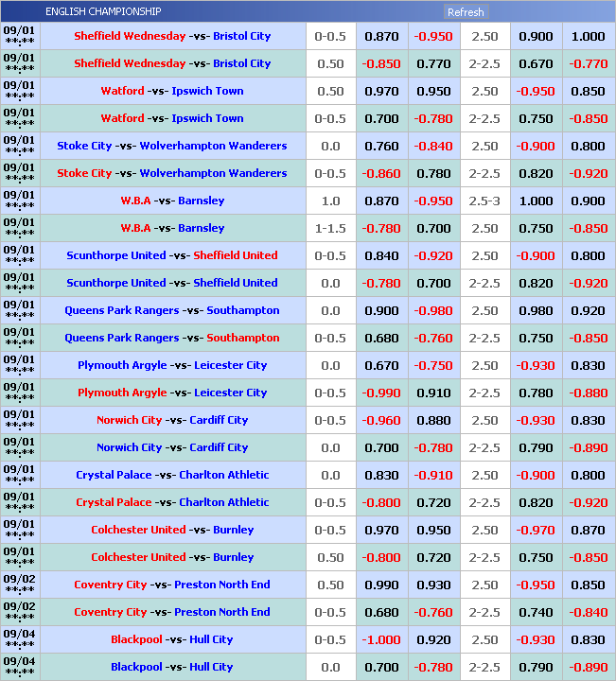
Task: Click Bristol City in the 0.50 handicap row
Action: pos(241,63)
